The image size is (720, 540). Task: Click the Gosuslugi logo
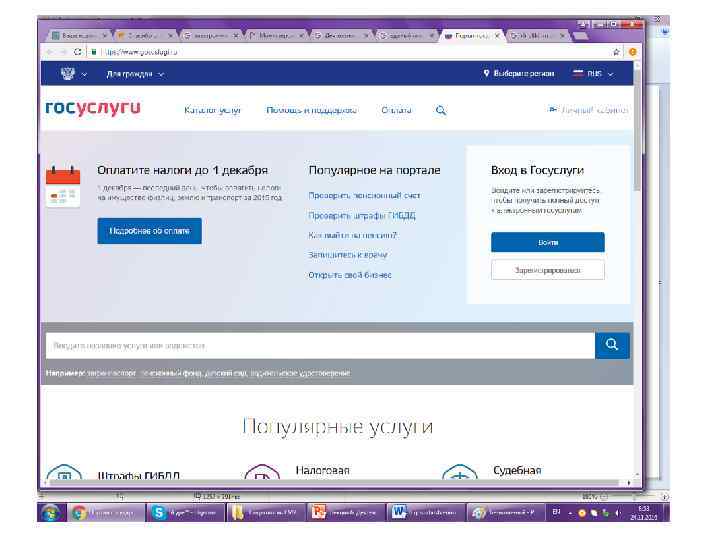tap(93, 108)
